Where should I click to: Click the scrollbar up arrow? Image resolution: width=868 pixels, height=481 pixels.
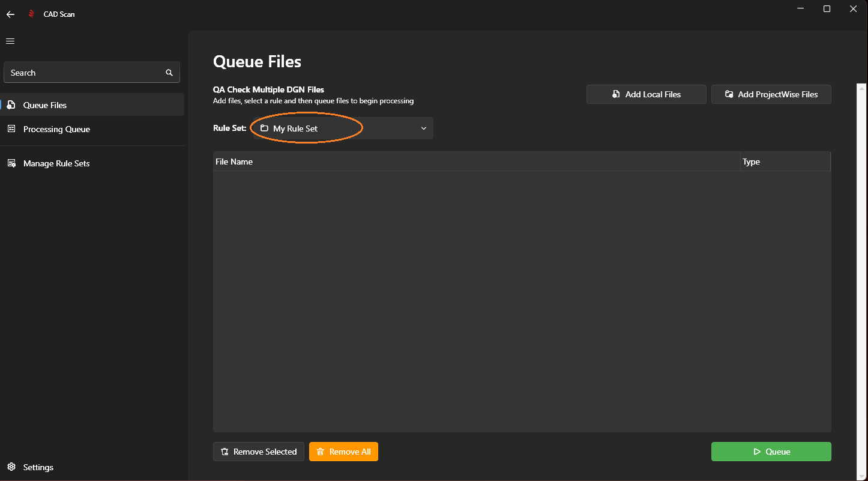click(862, 88)
